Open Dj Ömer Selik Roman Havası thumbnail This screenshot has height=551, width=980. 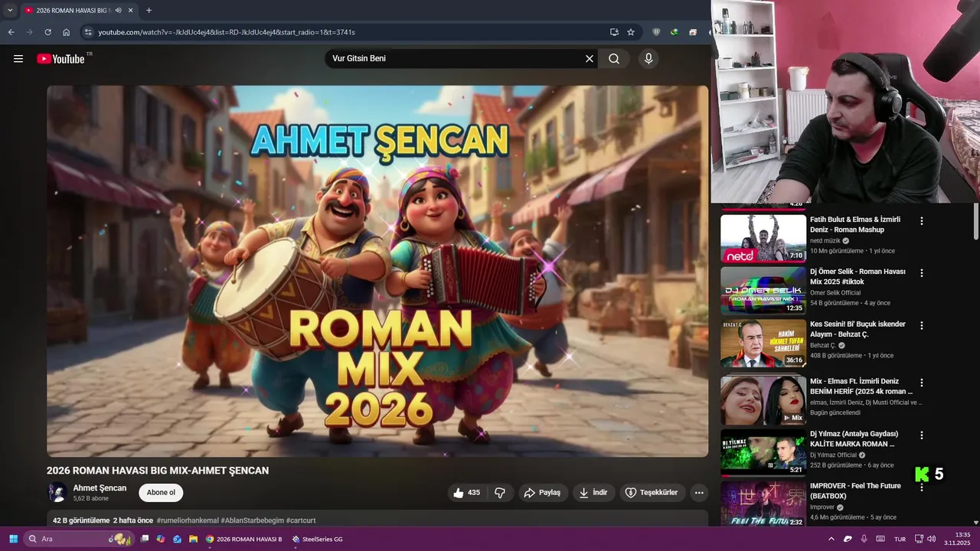763,291
